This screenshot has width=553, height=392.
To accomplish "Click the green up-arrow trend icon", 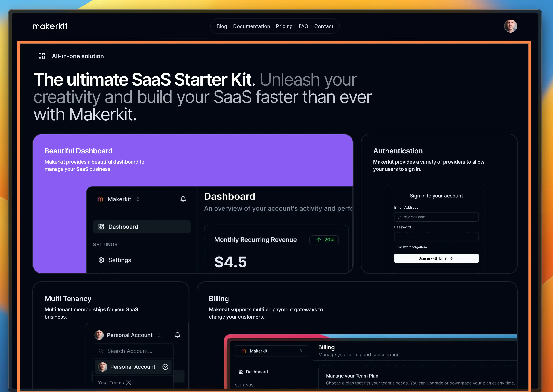I will (319, 240).
